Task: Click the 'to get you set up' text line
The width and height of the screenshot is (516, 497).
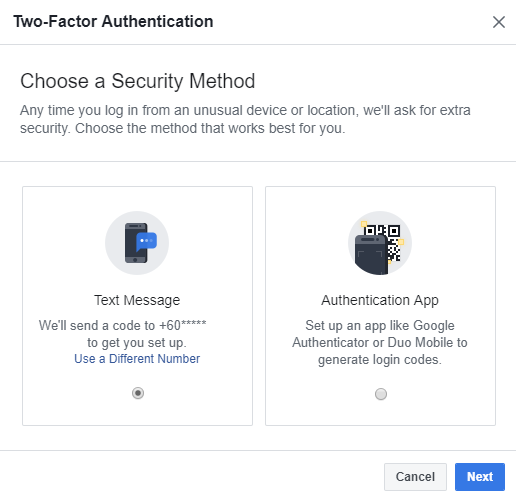Action: coord(137,343)
